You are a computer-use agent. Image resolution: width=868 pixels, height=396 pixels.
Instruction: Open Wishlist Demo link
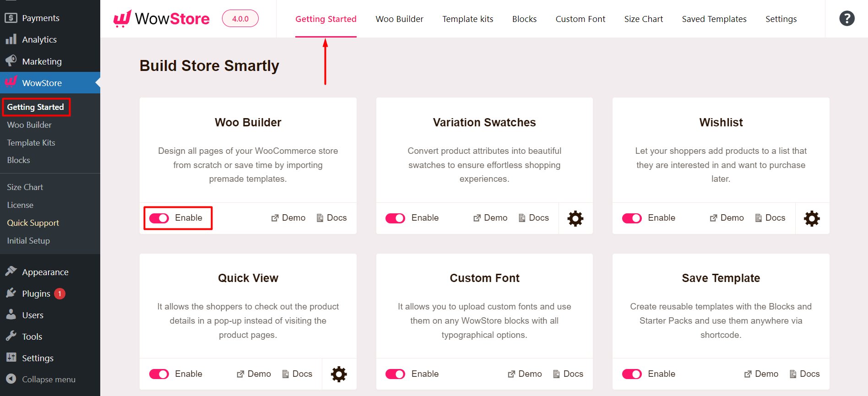[x=727, y=218]
